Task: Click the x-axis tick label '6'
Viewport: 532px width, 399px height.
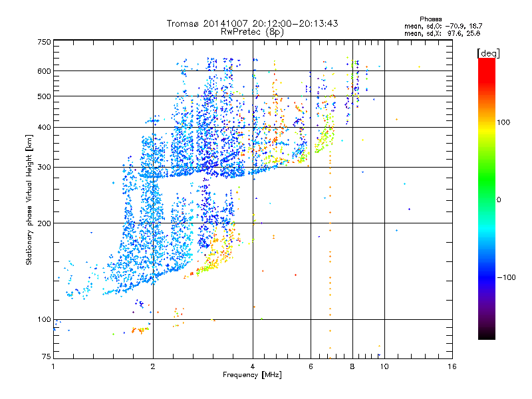Action: click(x=311, y=366)
